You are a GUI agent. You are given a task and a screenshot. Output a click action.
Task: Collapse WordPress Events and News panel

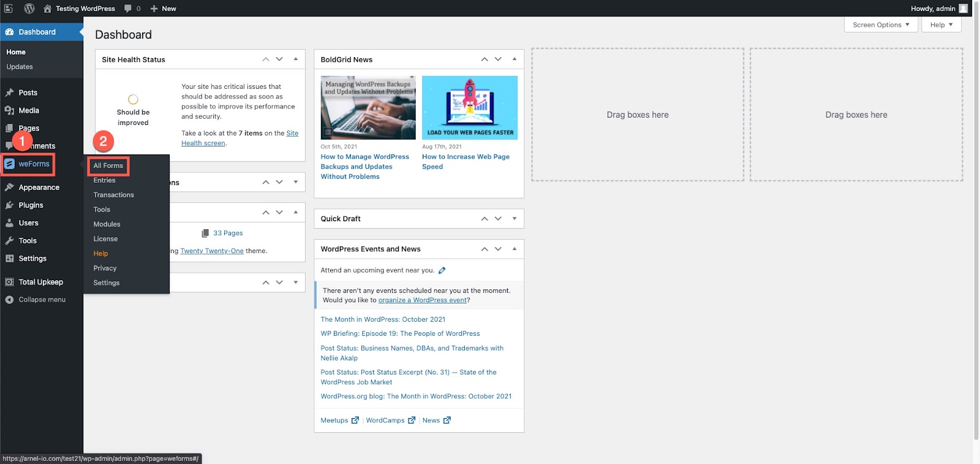point(514,249)
